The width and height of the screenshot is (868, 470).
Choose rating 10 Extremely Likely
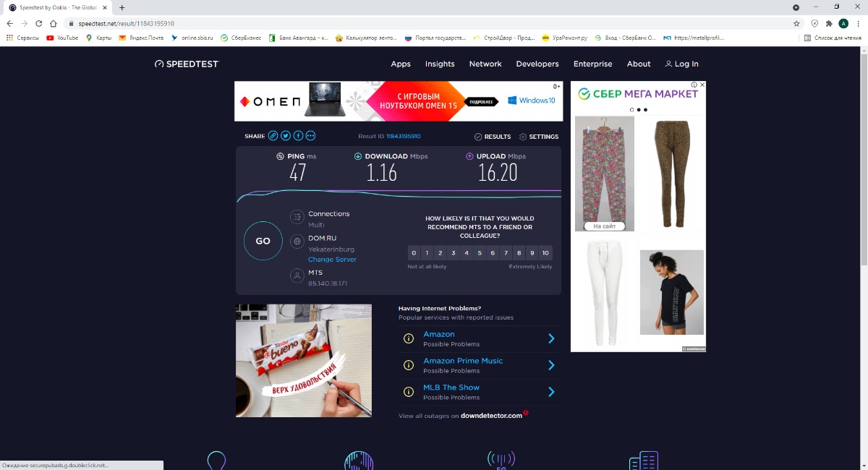[x=545, y=253]
